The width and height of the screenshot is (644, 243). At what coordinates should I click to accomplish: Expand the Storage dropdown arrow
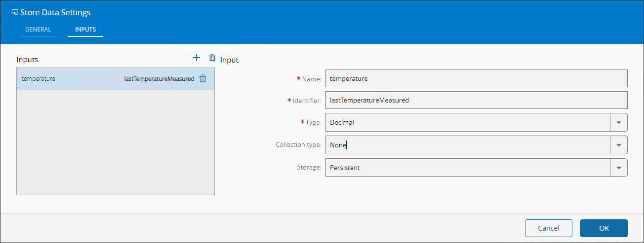pos(619,168)
